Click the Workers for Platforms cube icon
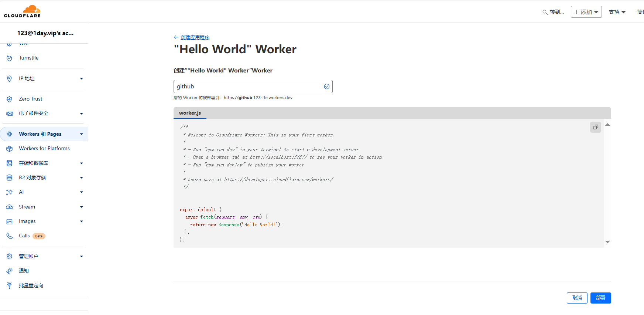Screen dimensions: 644x315 10,149
